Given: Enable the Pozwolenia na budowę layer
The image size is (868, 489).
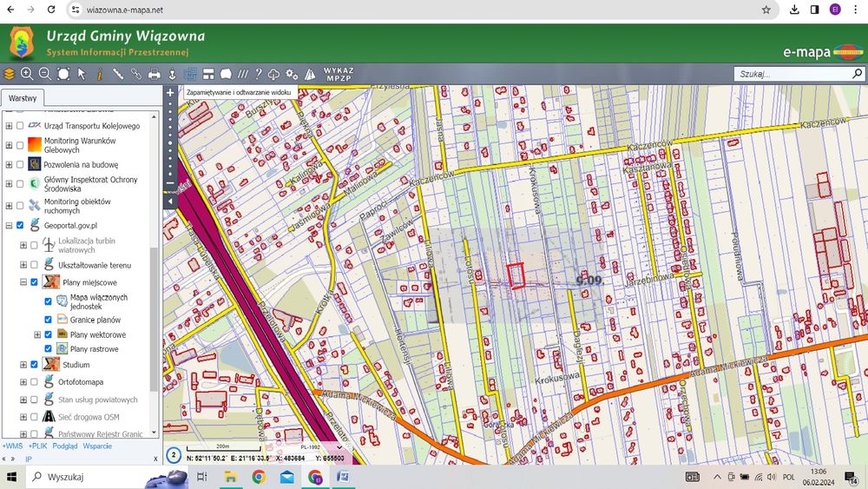Looking at the screenshot, I should pyautogui.click(x=20, y=164).
